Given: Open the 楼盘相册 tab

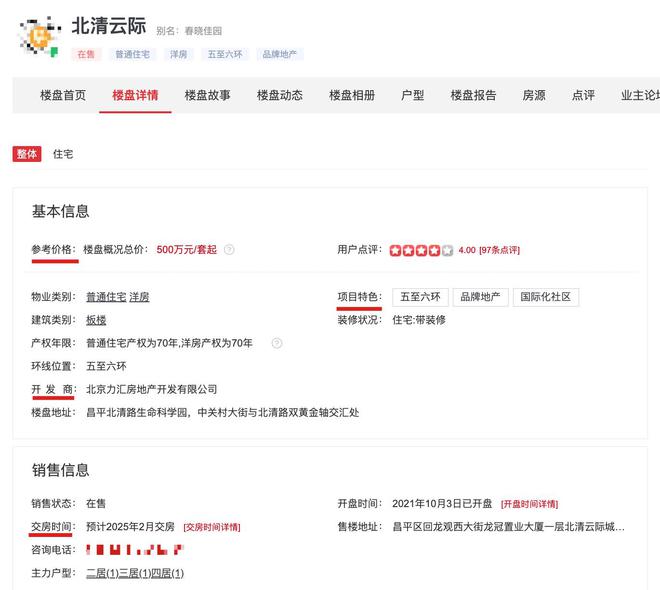Looking at the screenshot, I should [x=352, y=95].
